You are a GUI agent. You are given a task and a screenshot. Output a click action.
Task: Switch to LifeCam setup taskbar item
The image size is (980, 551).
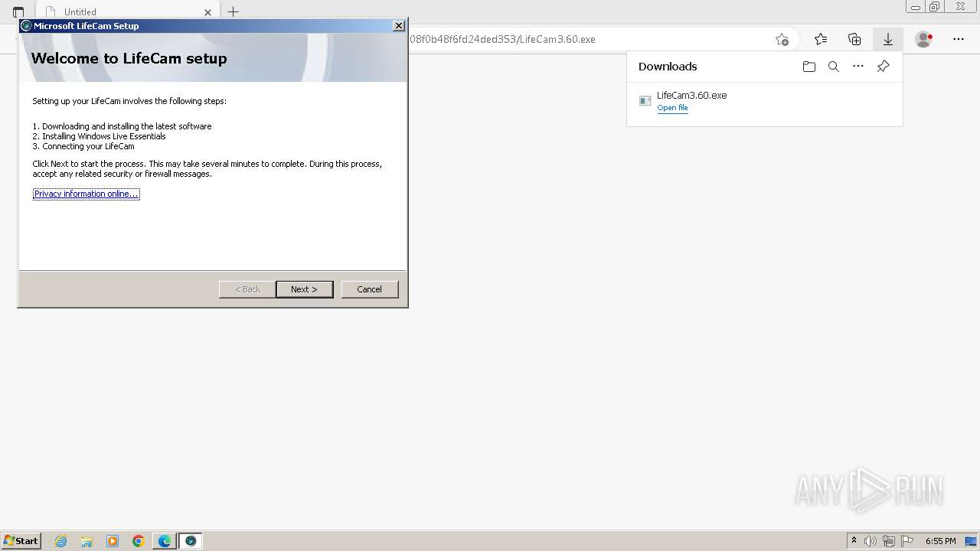click(x=191, y=541)
